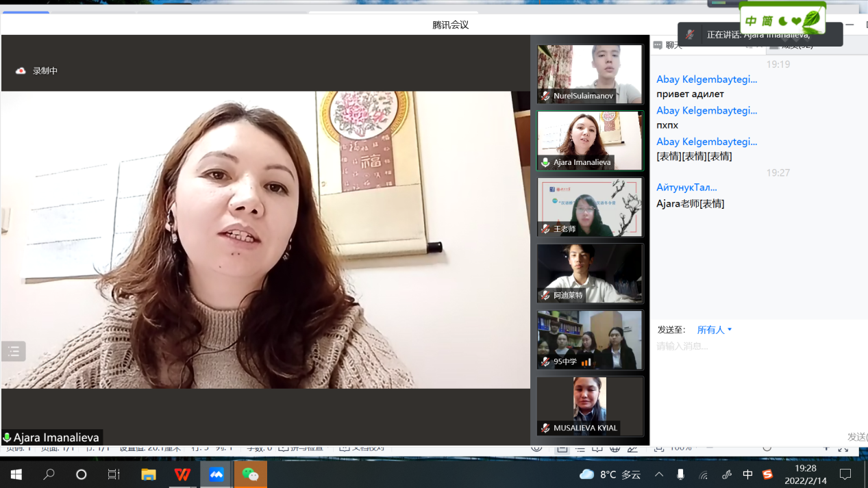The width and height of the screenshot is (868, 488).
Task: Select the NurelSulaimanov video thumbnail
Action: (590, 74)
